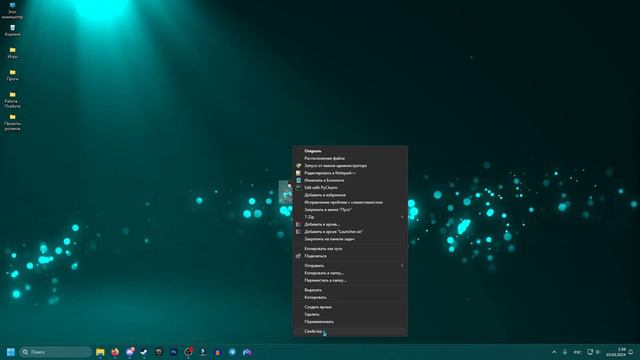The height and width of the screenshot is (360, 640).
Task: Open Telegram from the taskbar
Action: [232, 352]
